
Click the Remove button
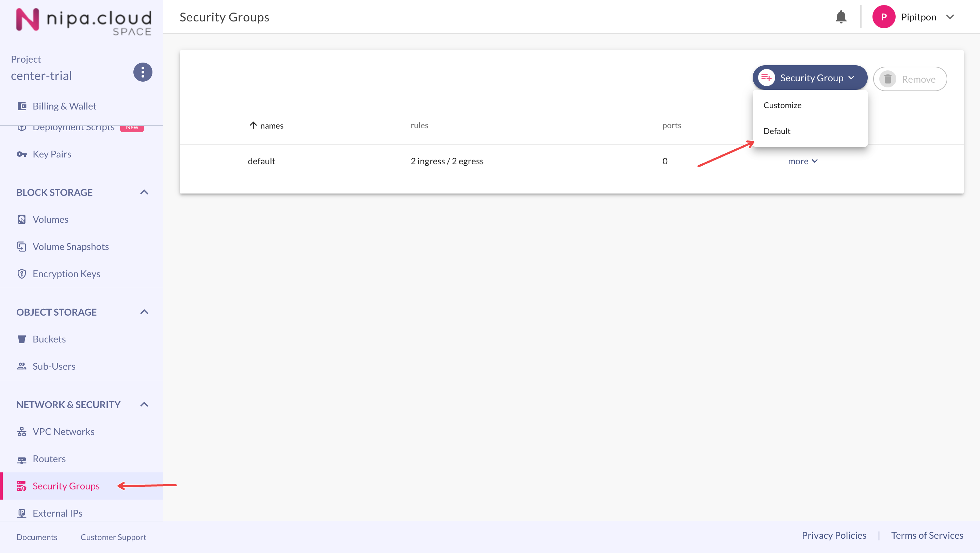point(910,79)
